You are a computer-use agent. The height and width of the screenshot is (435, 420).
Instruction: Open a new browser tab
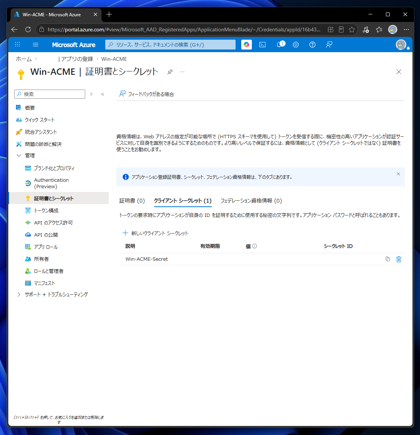[109, 14]
